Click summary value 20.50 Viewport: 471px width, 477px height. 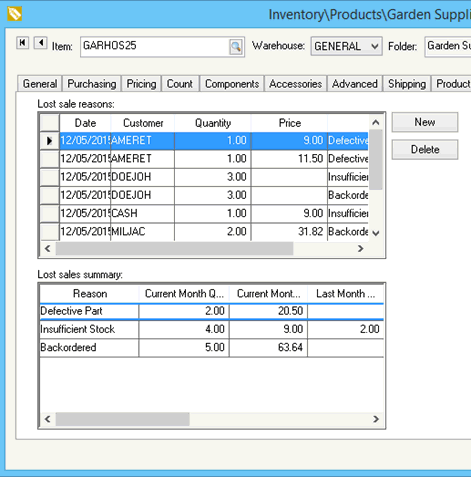pos(268,311)
